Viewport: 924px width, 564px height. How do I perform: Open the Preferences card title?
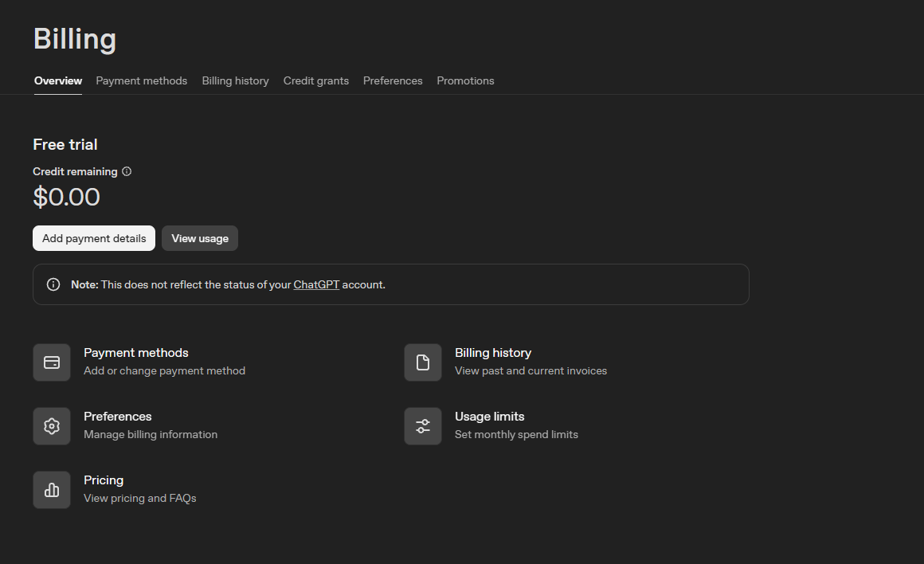(x=118, y=416)
